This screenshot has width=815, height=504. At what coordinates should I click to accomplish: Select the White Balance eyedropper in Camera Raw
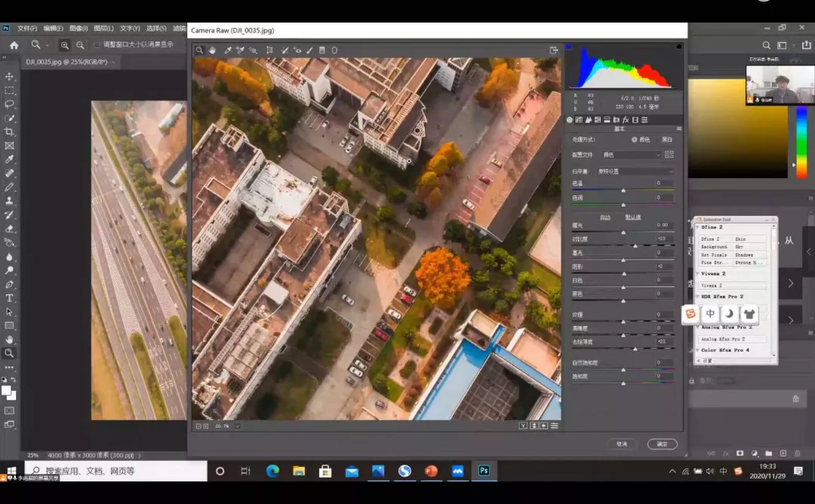pyautogui.click(x=227, y=51)
